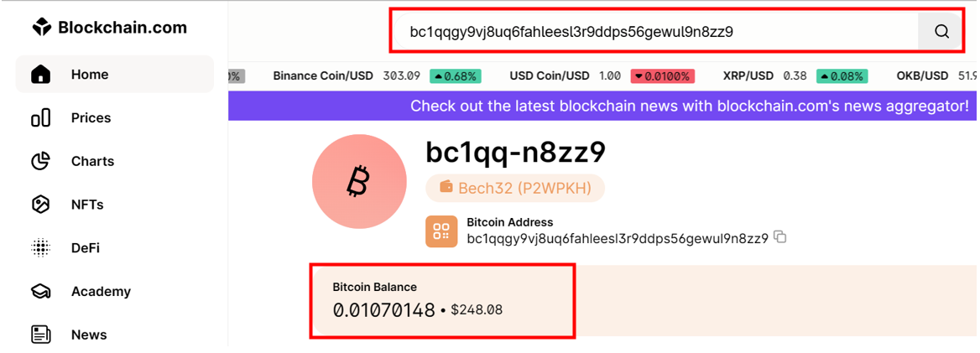The width and height of the screenshot is (980, 353).
Task: Click the magnifier search icon button
Action: [x=941, y=31]
